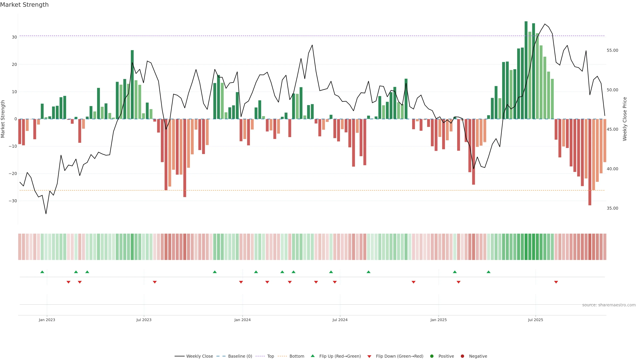This screenshot has width=644, height=362.
Task: Click the Market Strength chart title
Action: click(24, 5)
